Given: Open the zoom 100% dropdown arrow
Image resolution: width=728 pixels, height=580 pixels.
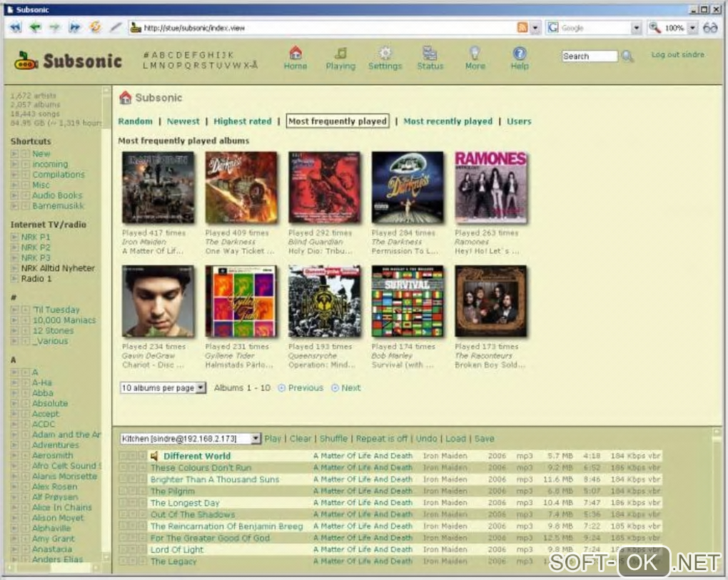Looking at the screenshot, I should [692, 29].
